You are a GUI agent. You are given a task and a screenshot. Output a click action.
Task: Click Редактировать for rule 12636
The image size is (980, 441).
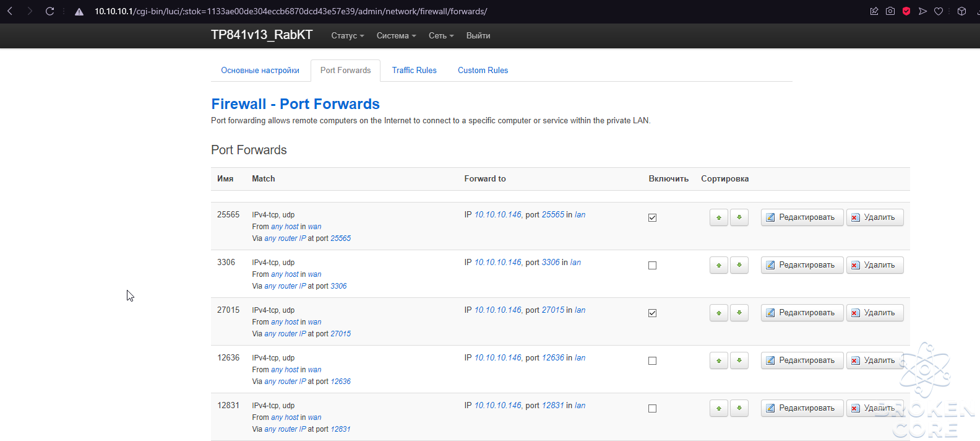802,360
